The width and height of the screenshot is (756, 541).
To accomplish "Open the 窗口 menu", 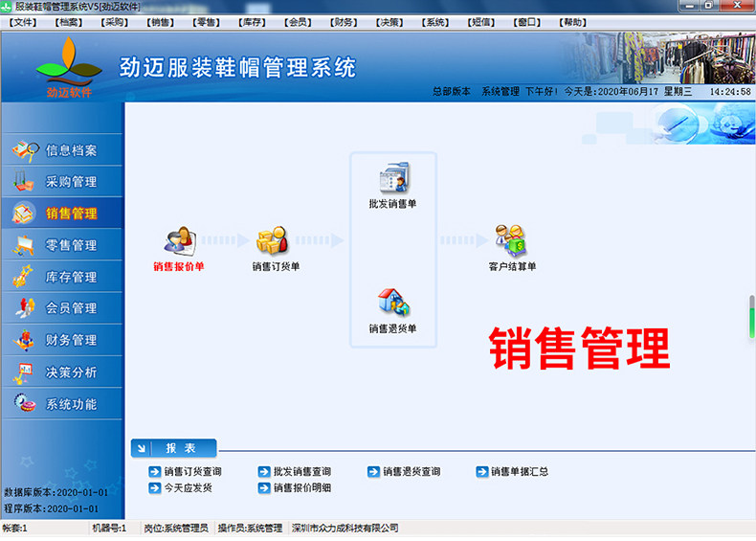I will [526, 22].
